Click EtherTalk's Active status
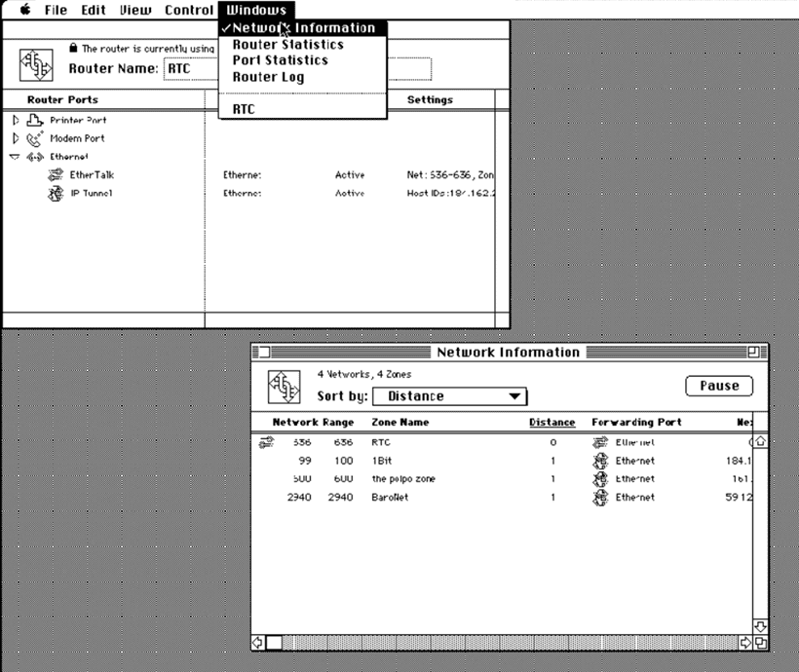 click(350, 175)
